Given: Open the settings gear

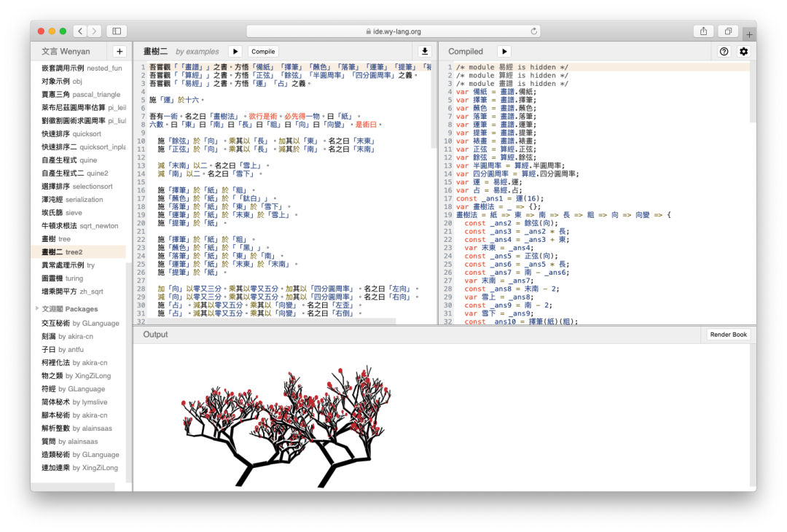Looking at the screenshot, I should tap(743, 51).
